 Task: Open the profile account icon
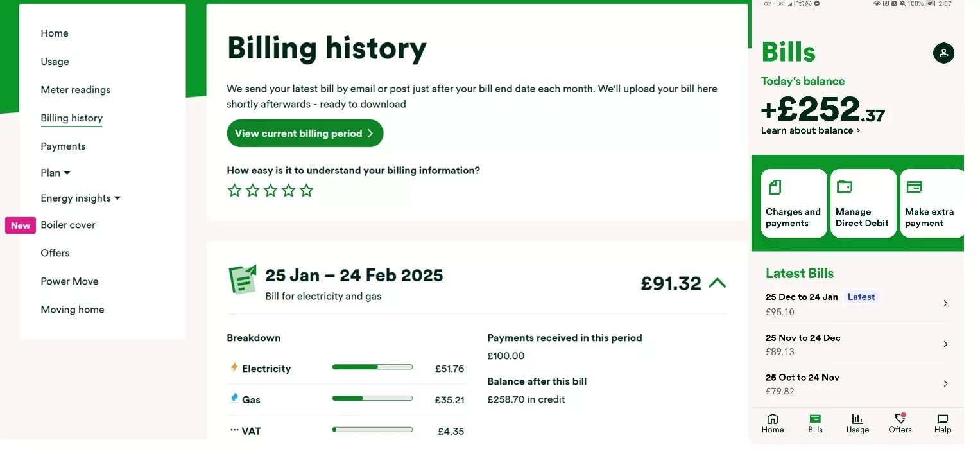[943, 53]
